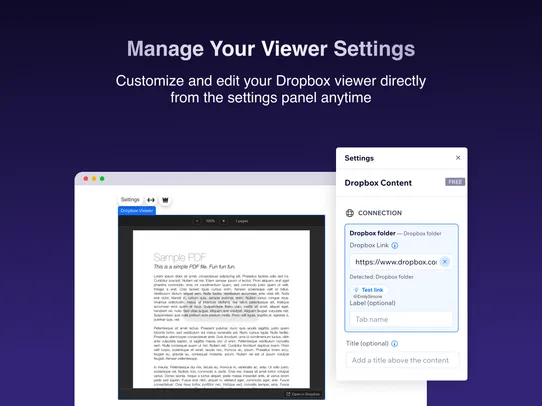The height and width of the screenshot is (406, 542).
Task: Click the Test link button
Action: coord(369,290)
